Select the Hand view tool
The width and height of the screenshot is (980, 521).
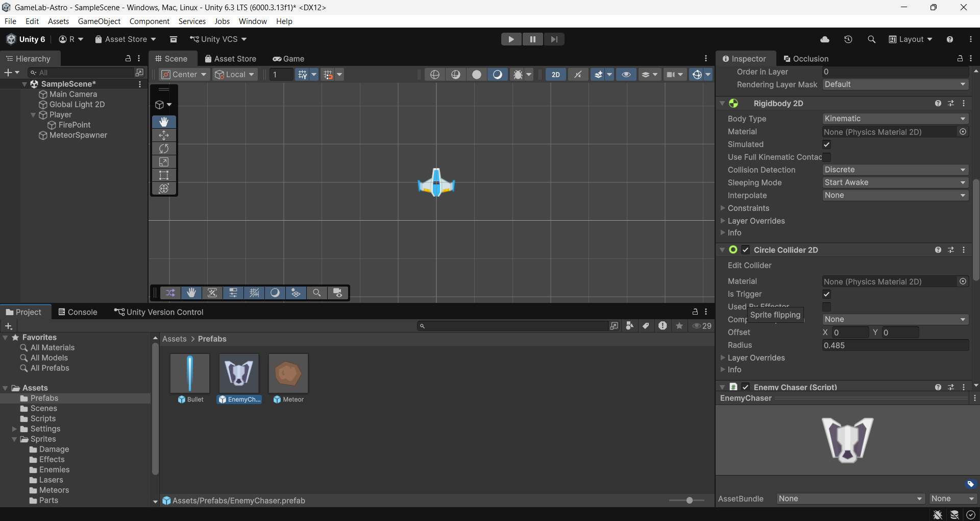tap(164, 122)
